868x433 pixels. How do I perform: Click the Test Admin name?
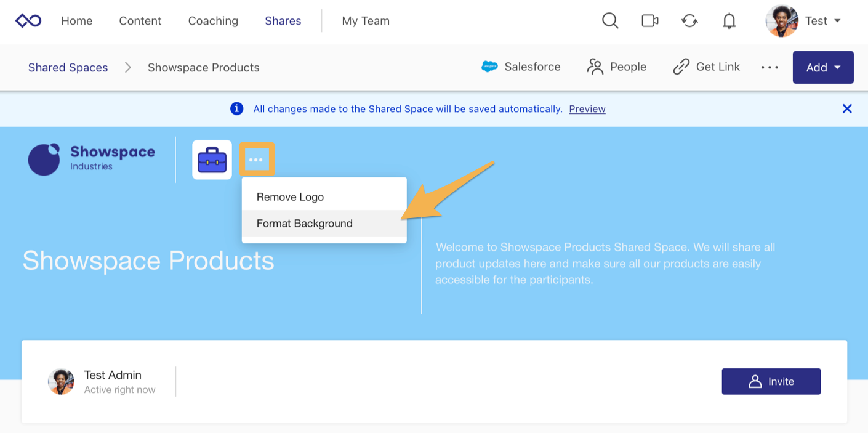[113, 375]
